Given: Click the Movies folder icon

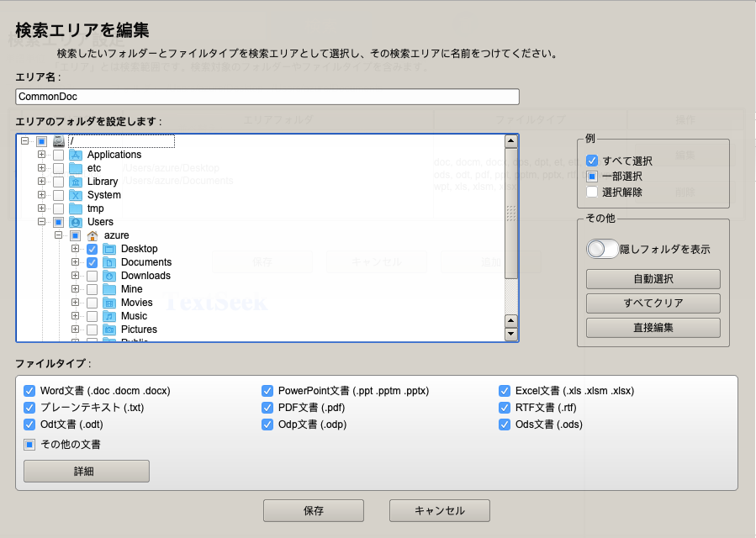Looking at the screenshot, I should tap(108, 303).
